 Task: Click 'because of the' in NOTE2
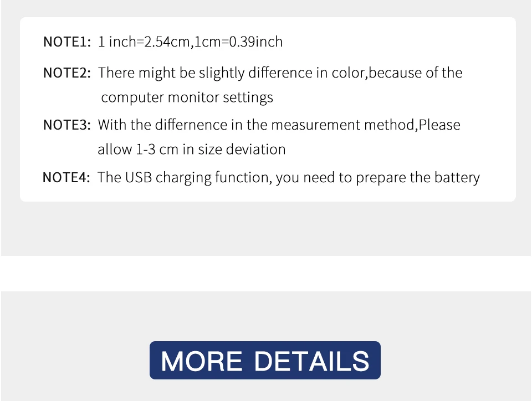click(416, 73)
